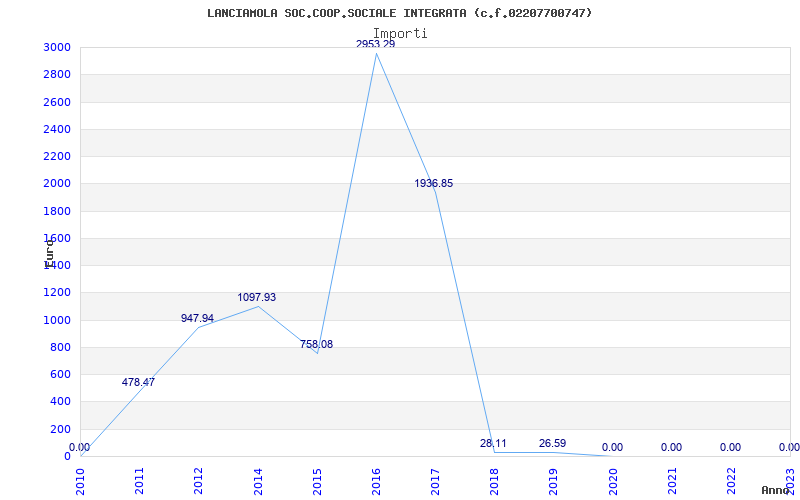Click the 2017 x-axis year label
Viewport: 800px width, 500px height.
[x=435, y=481]
